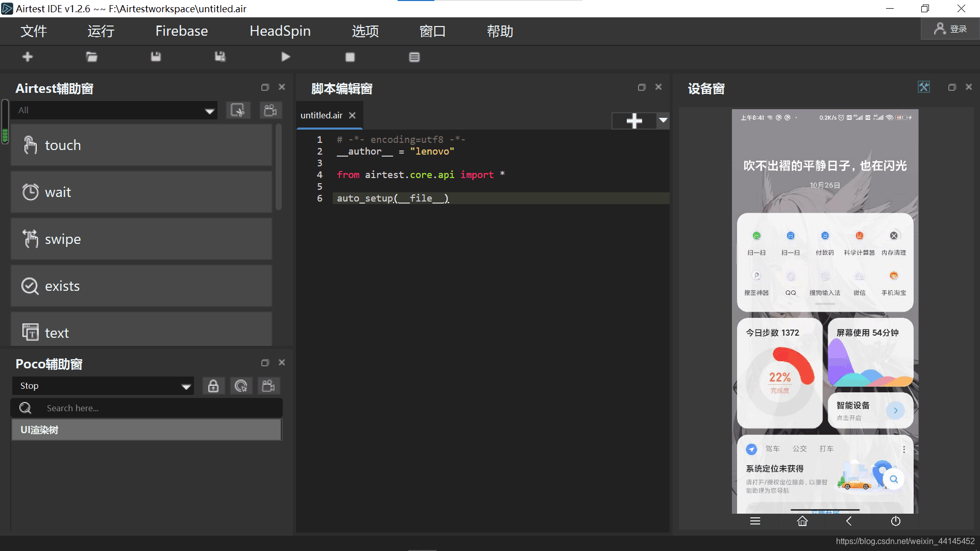Select the untitled.air editor tab
The width and height of the screenshot is (980, 551).
click(322, 115)
